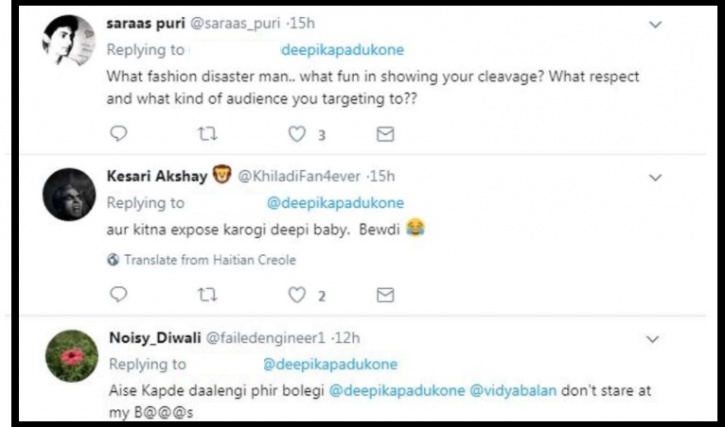Like Kesari Akshay's tweet with 2 likes
Image resolution: width=725 pixels, height=427 pixels.
297,295
